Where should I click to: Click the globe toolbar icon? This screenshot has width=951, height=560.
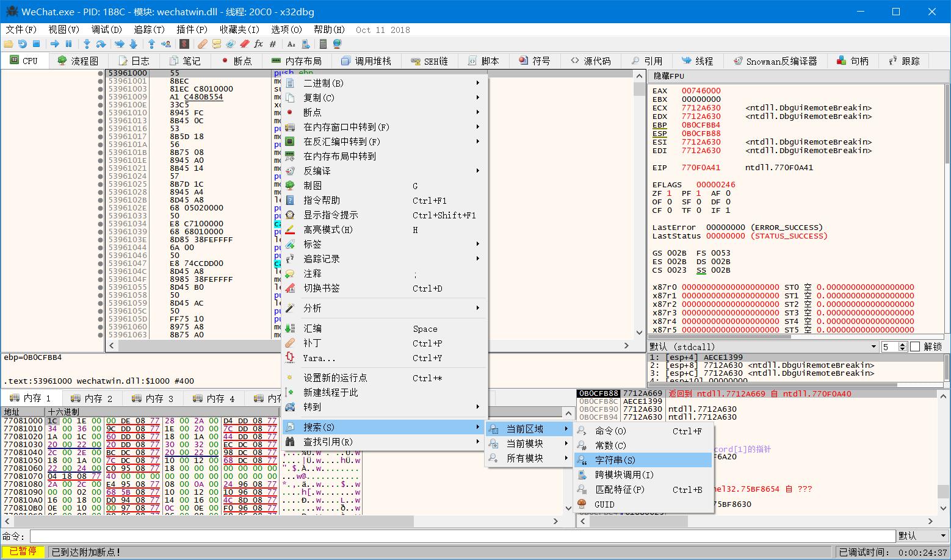337,44
